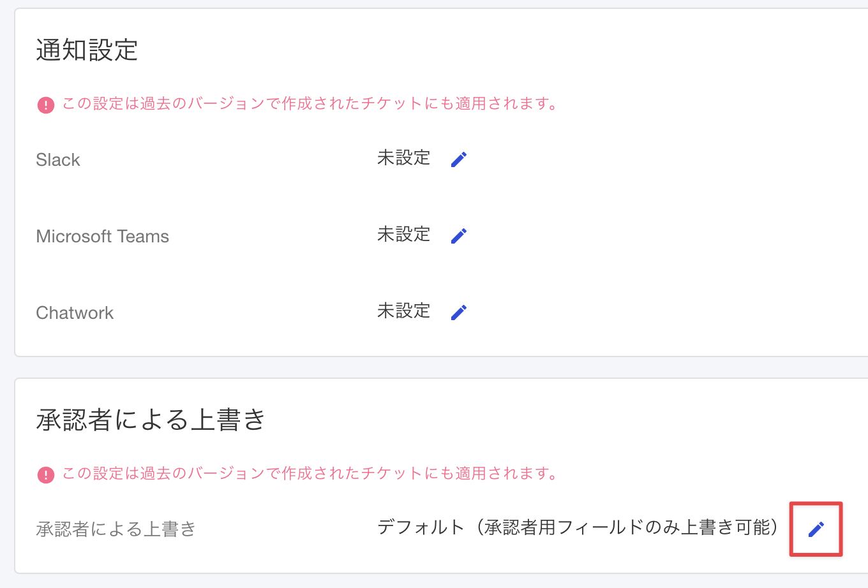Click empty space right of Slack pencil
Image resolution: width=868 pixels, height=588 pixels.
(638, 159)
